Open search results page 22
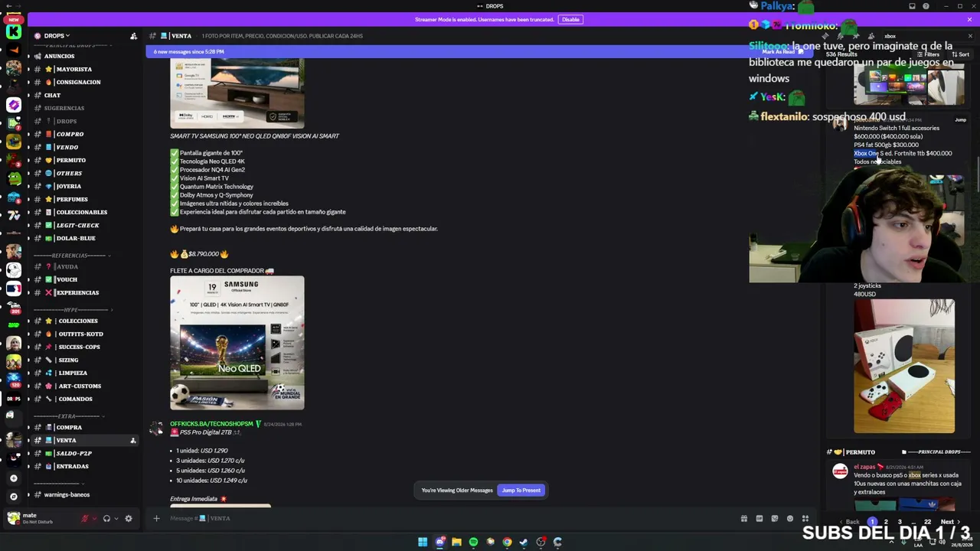 pos(927,522)
